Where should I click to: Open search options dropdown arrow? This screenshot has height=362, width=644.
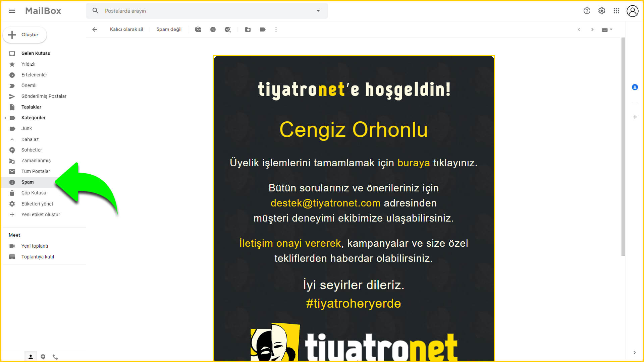318,11
